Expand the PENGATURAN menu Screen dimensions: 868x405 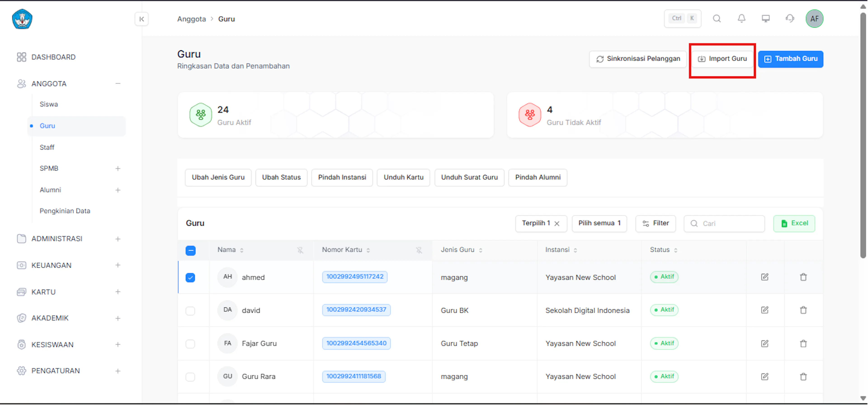[x=118, y=371]
